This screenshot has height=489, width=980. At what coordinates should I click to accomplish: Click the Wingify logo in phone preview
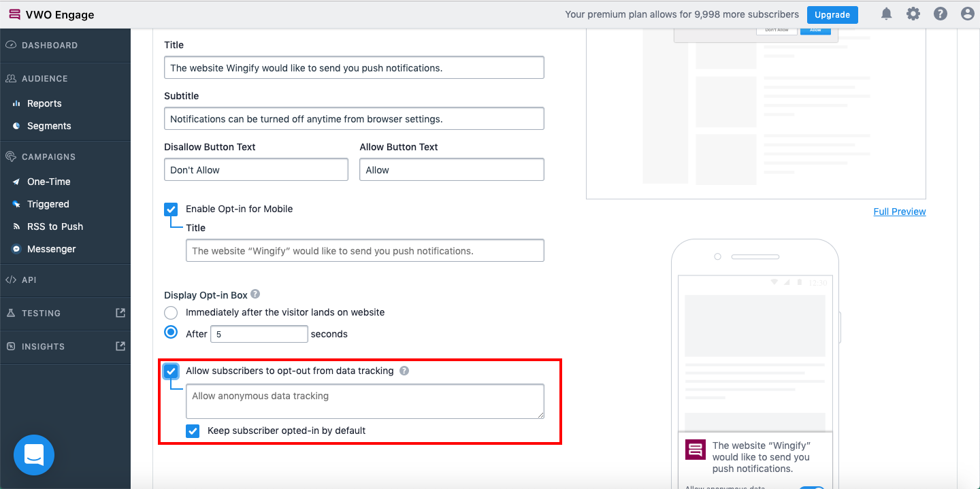click(x=696, y=449)
